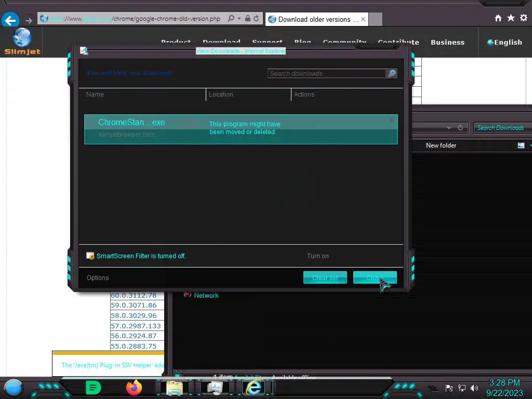Click the search downloads magnifier icon
This screenshot has height=399, width=532.
pyautogui.click(x=392, y=74)
